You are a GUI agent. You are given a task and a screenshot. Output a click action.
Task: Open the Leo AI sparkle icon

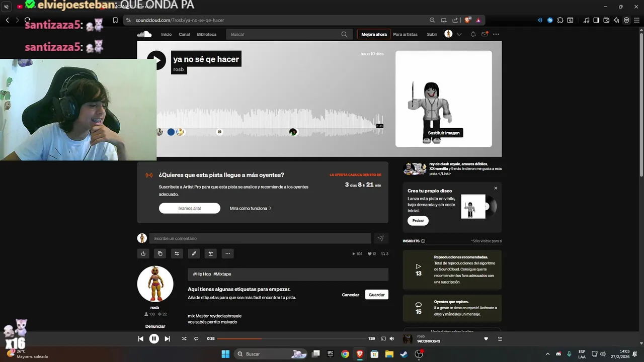(x=616, y=20)
